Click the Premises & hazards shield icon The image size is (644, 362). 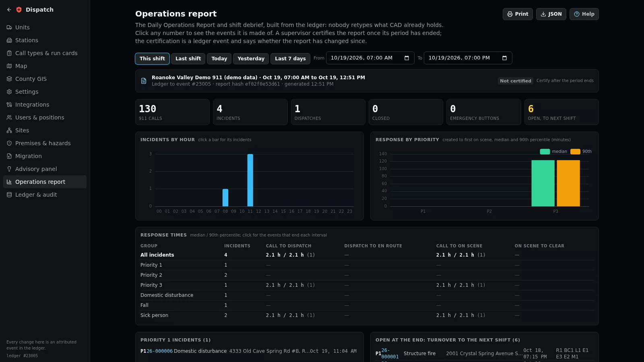(9, 143)
